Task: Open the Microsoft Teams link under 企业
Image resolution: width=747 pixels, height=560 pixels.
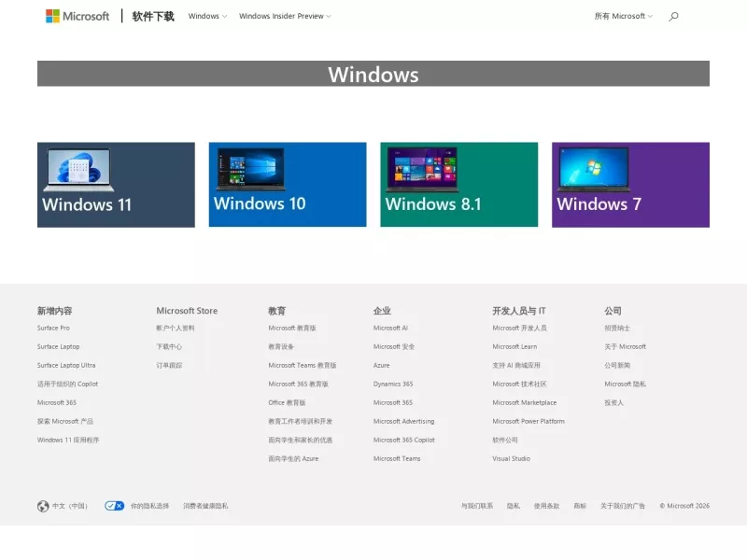Action: point(397,458)
